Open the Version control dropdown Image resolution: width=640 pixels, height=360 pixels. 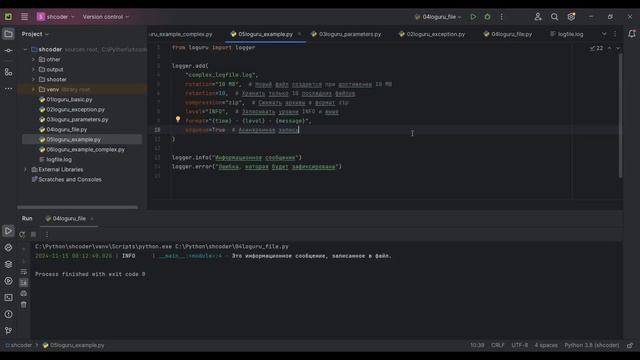coord(105,17)
